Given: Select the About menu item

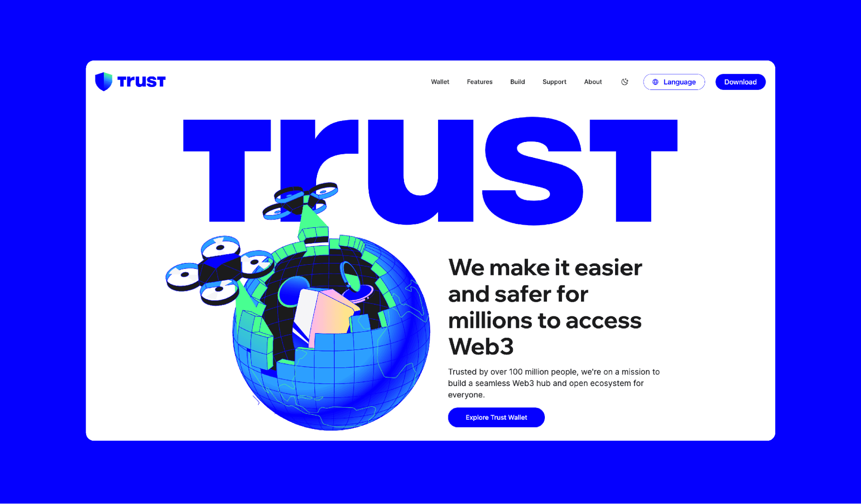Looking at the screenshot, I should tap(593, 82).
